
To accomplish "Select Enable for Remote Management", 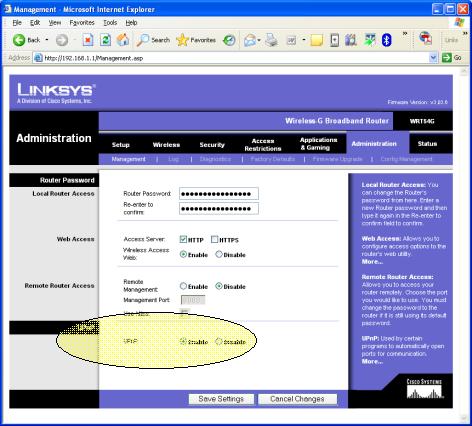I will point(183,286).
